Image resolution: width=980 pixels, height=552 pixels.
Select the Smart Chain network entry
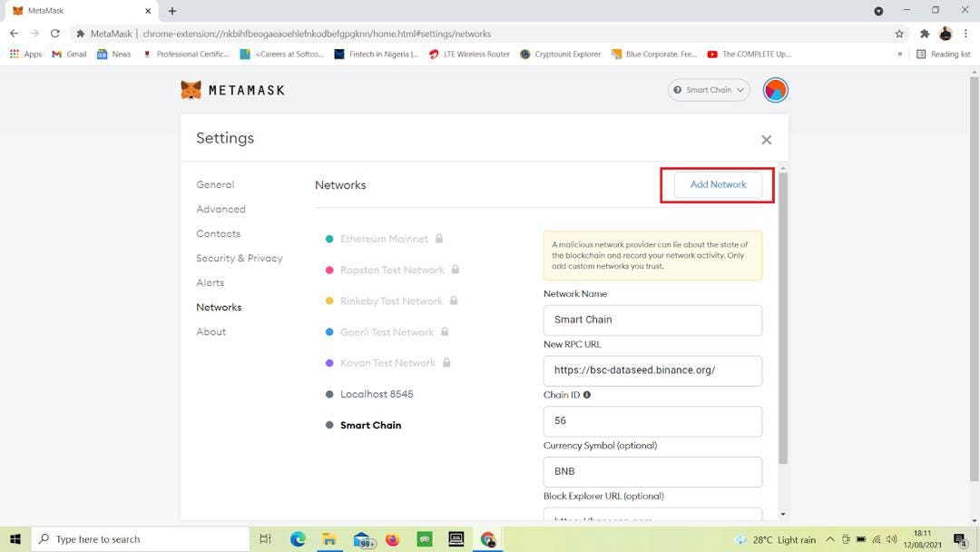[x=370, y=425]
